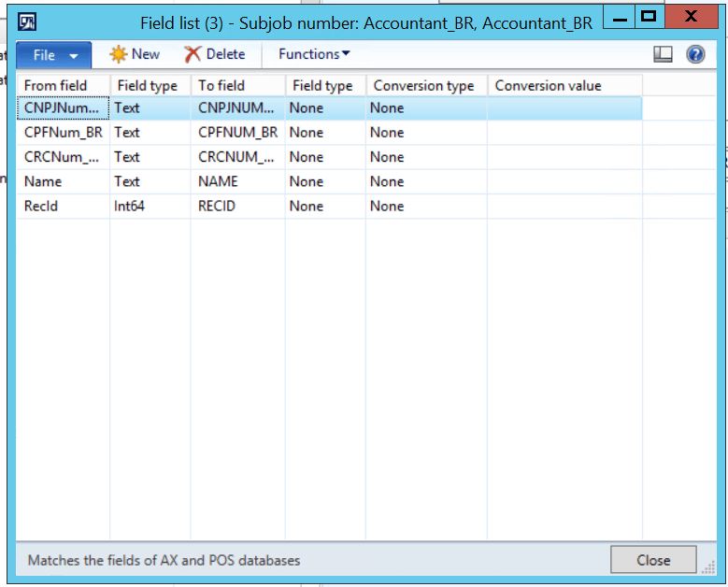Open the File menu dropdown
This screenshot has width=728, height=587.
(x=54, y=55)
